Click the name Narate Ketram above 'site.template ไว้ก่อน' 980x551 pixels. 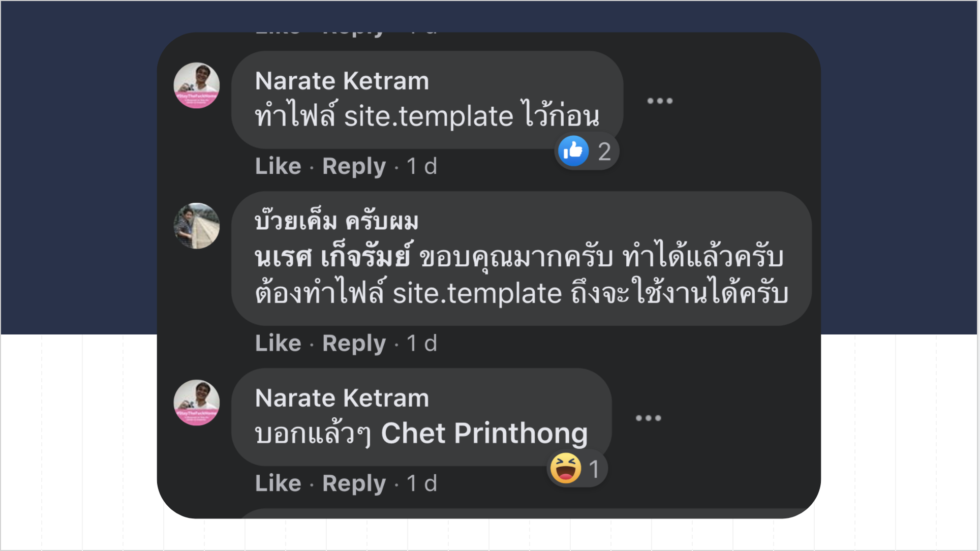342,81
